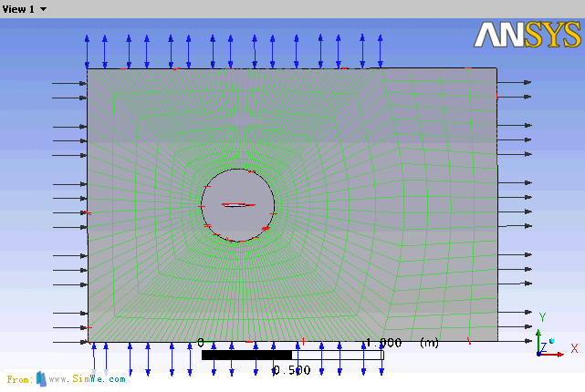Click the X axis label of triad

pyautogui.click(x=574, y=348)
